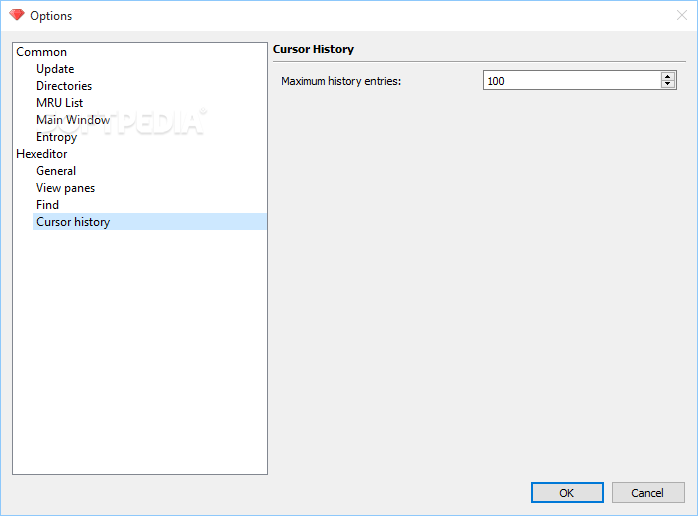Click the Cancel button
The image size is (698, 516).
pos(648,493)
